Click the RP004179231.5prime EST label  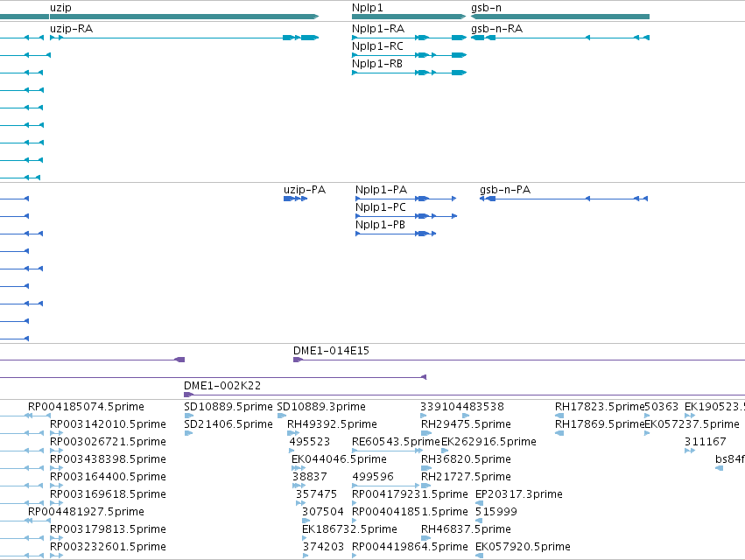click(410, 494)
